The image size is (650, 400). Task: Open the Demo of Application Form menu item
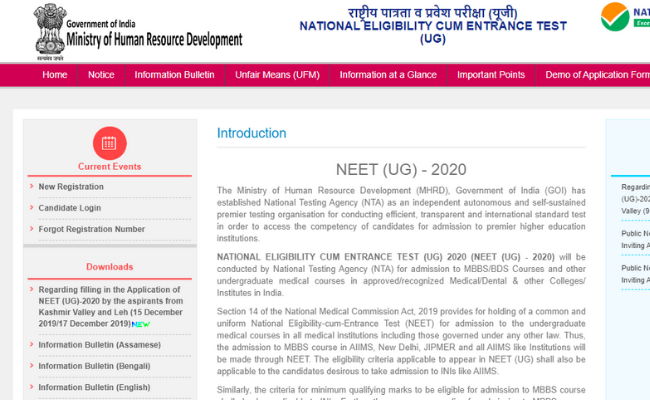pyautogui.click(x=596, y=75)
